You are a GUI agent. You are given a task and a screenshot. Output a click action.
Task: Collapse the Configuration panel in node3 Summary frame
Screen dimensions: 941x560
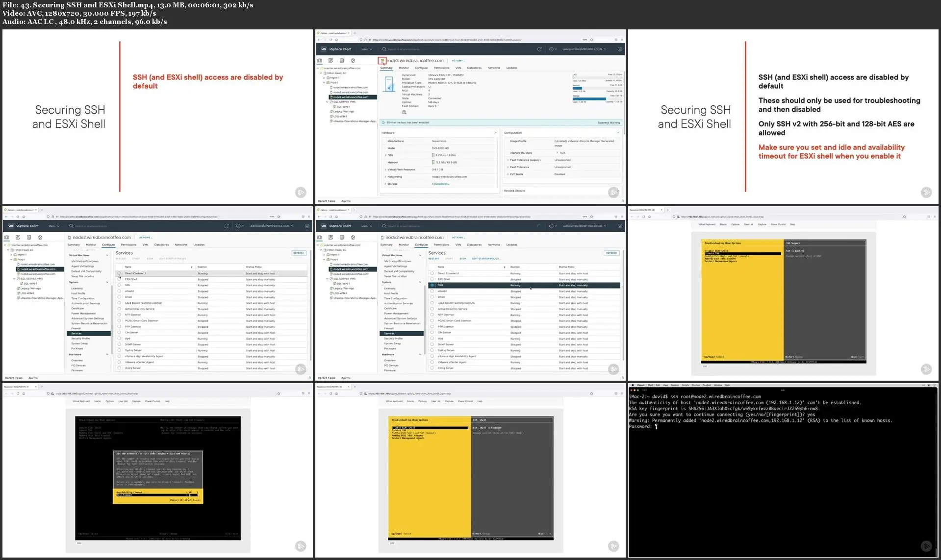pos(618,133)
